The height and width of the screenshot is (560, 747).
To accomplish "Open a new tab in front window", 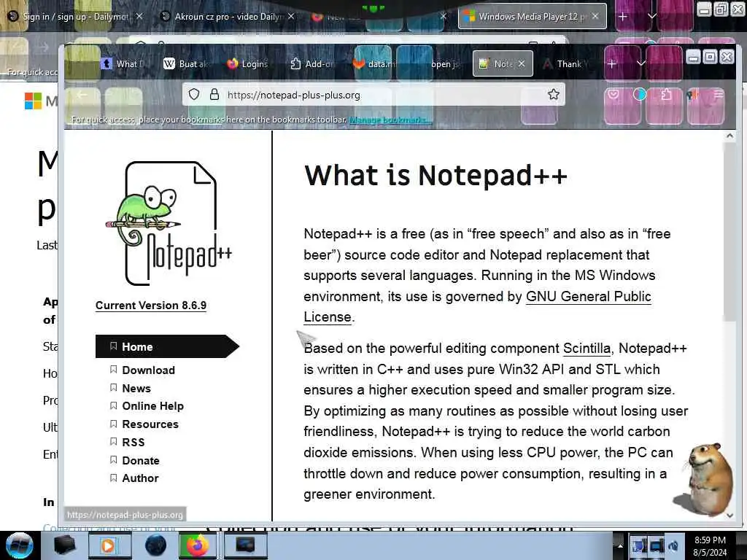I will tap(612, 63).
